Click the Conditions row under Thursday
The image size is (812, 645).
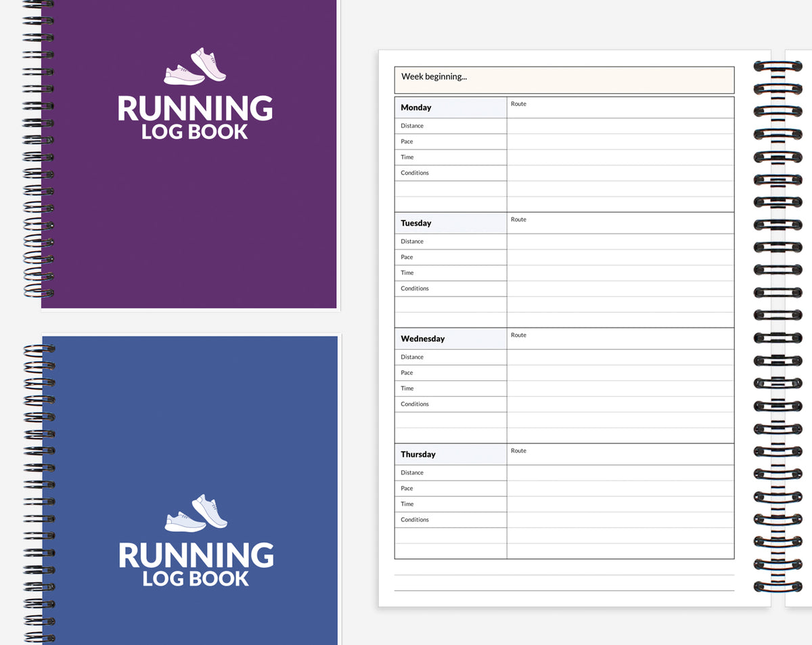tap(450, 519)
